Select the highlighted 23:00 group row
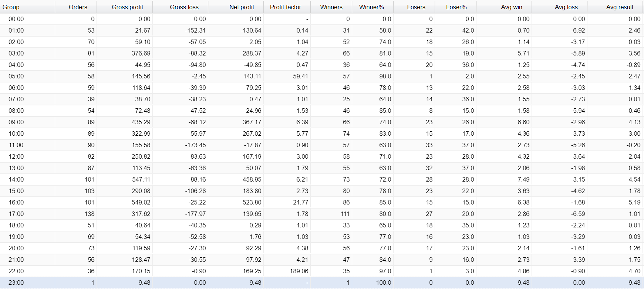 322,282
